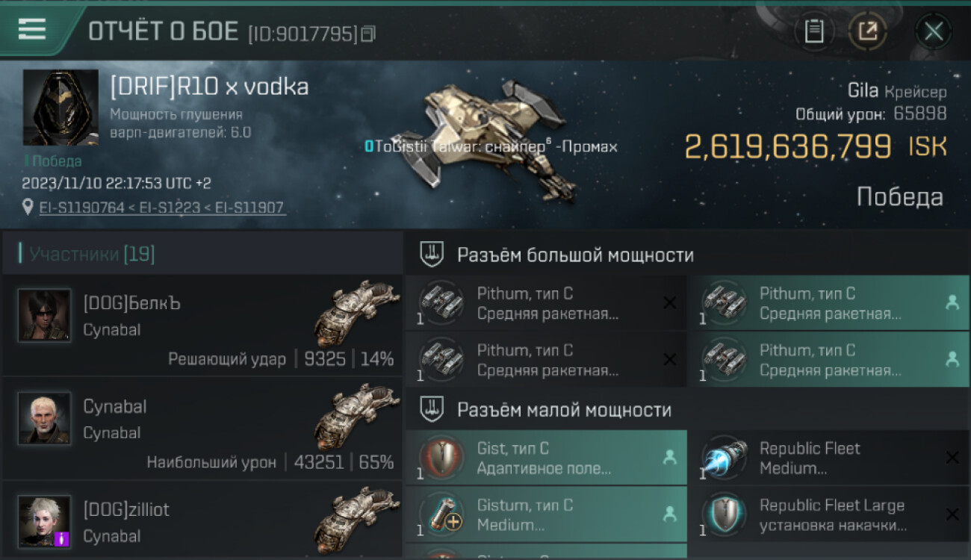Screen dimensions: 971x560
Task: Close the battle report window
Action: pos(934,31)
